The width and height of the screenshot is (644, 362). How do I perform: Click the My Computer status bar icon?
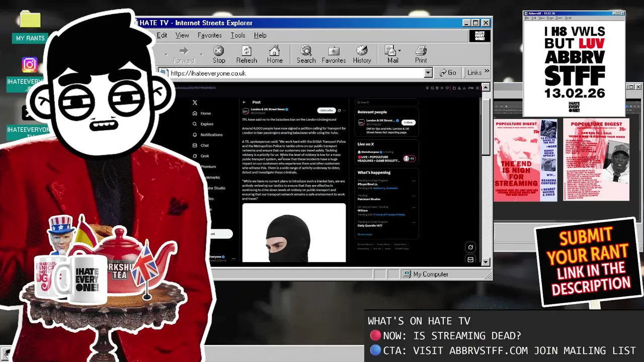point(407,274)
